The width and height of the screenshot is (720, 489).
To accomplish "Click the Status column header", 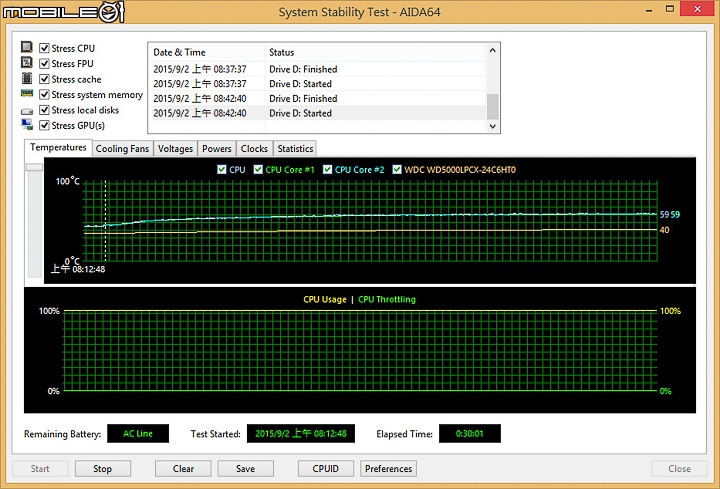I will [x=375, y=52].
